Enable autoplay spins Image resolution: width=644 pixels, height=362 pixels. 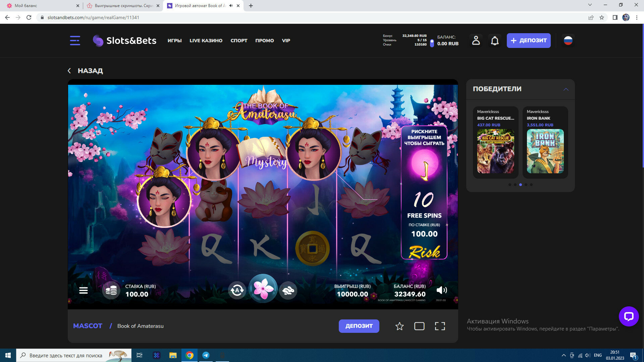click(237, 290)
